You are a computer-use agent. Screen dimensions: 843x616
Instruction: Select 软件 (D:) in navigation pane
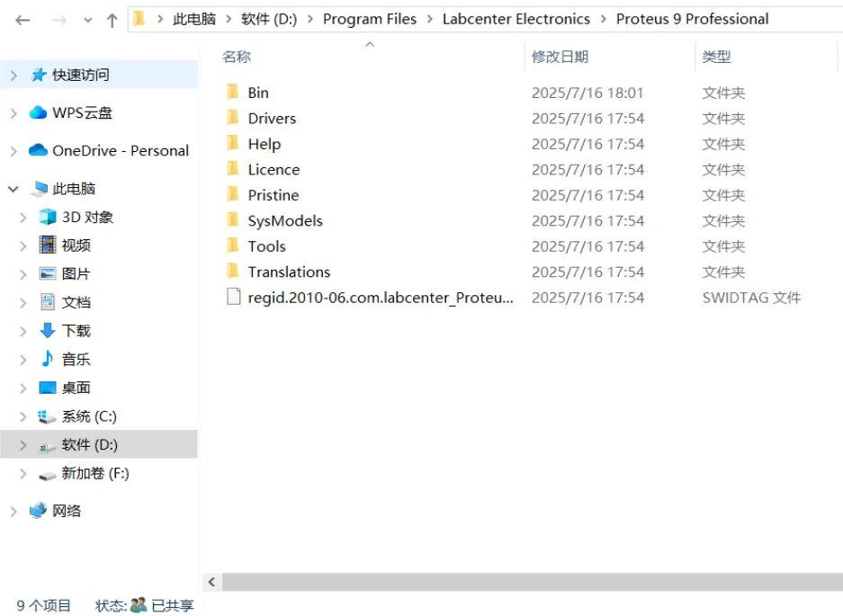point(89,444)
